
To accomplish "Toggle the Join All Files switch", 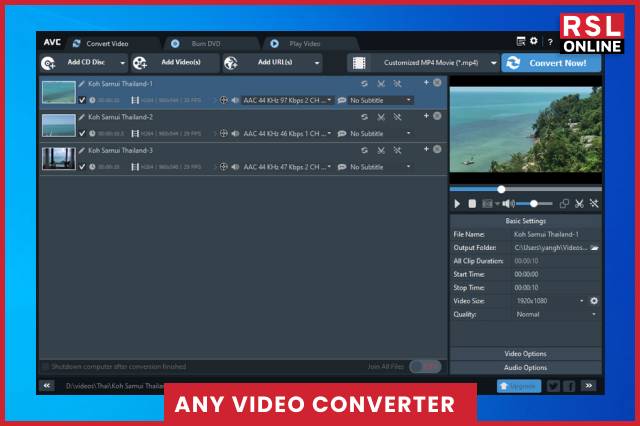I will coord(425,366).
